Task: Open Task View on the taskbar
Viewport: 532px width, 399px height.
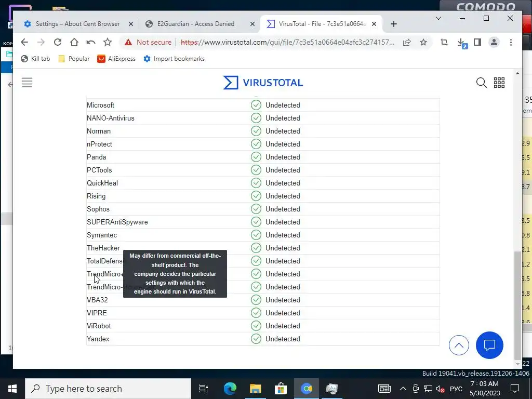Action: click(204, 389)
